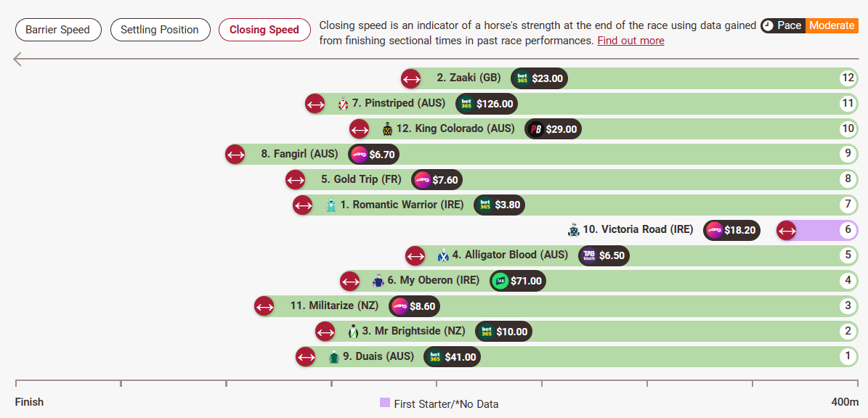The image size is (868, 418).
Task: Click Alligator Blood's jockey silks icon
Action: [x=443, y=255]
